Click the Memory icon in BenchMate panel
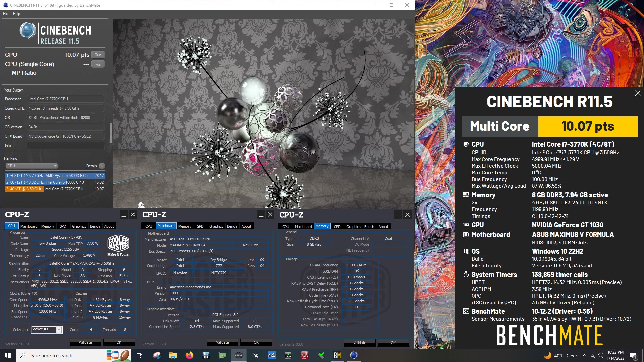The image size is (644, 362). pos(466,195)
